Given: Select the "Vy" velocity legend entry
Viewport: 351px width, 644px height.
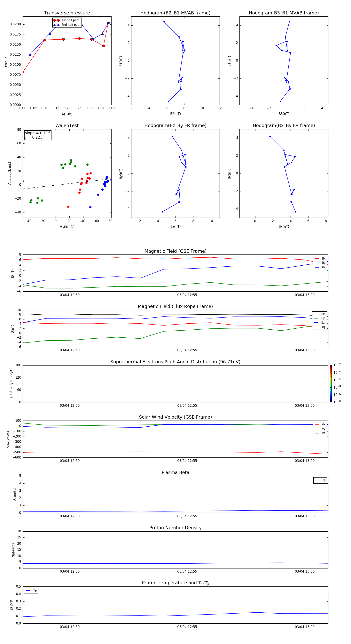Looking at the screenshot, I should (320, 429).
